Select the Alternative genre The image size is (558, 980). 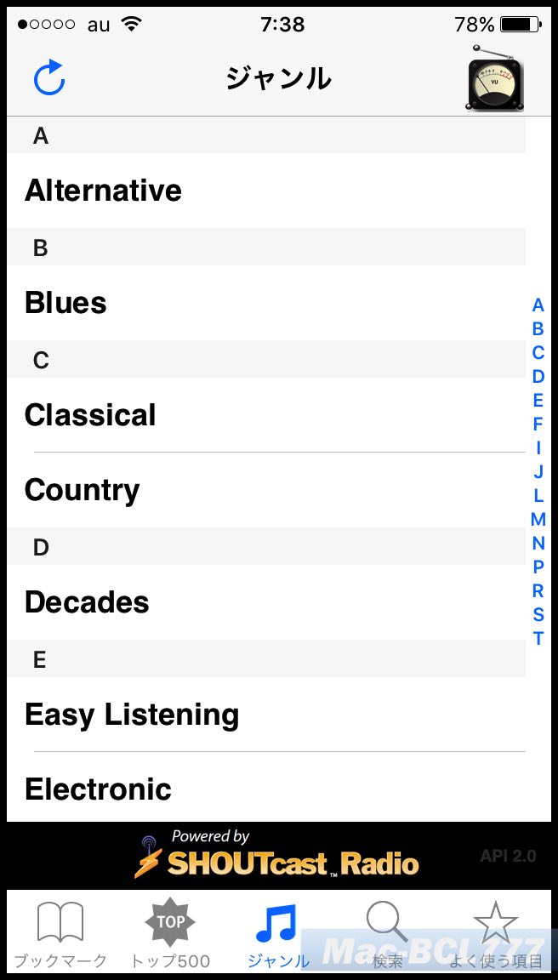point(266,191)
